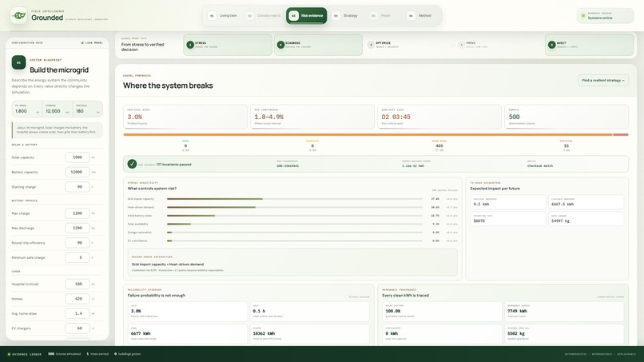Edit the Max charge field
Image resolution: width=644 pixels, height=362 pixels.
pyautogui.click(x=78, y=213)
